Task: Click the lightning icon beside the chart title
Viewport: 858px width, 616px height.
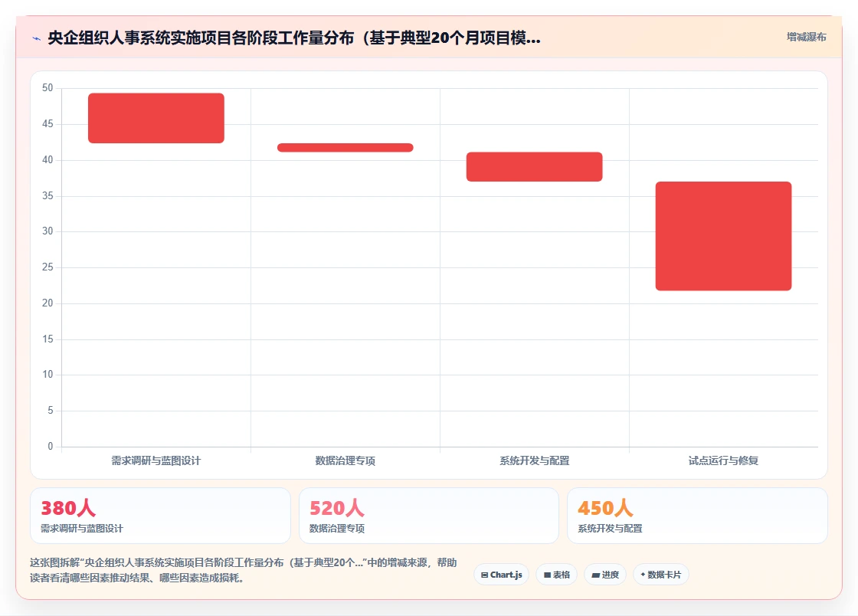Action: tap(37, 38)
